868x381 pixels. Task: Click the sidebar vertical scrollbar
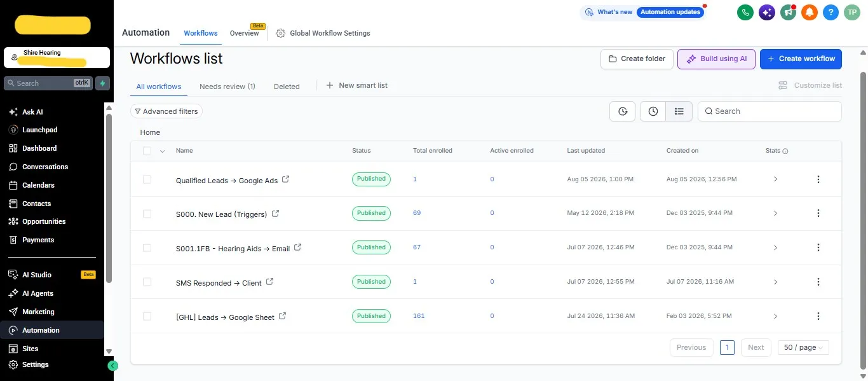(109, 198)
